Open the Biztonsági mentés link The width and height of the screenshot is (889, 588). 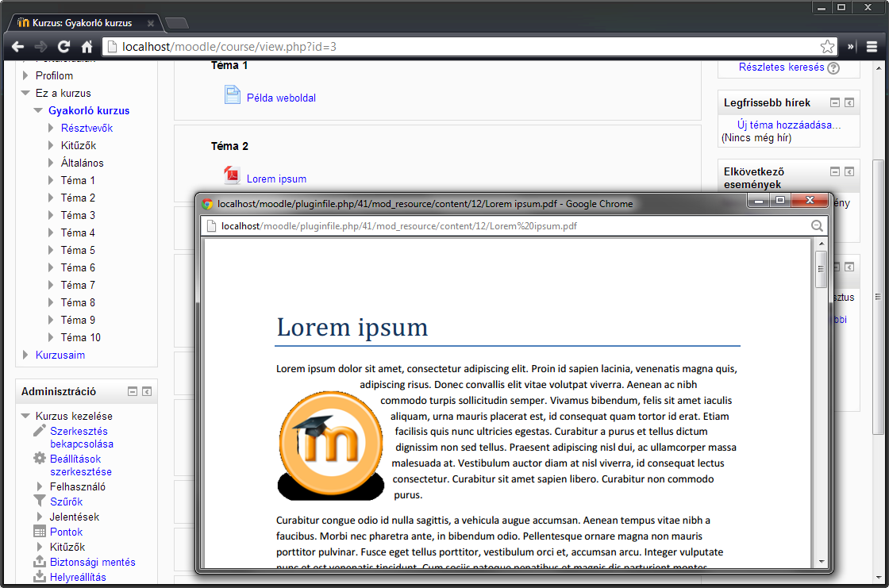(92, 562)
